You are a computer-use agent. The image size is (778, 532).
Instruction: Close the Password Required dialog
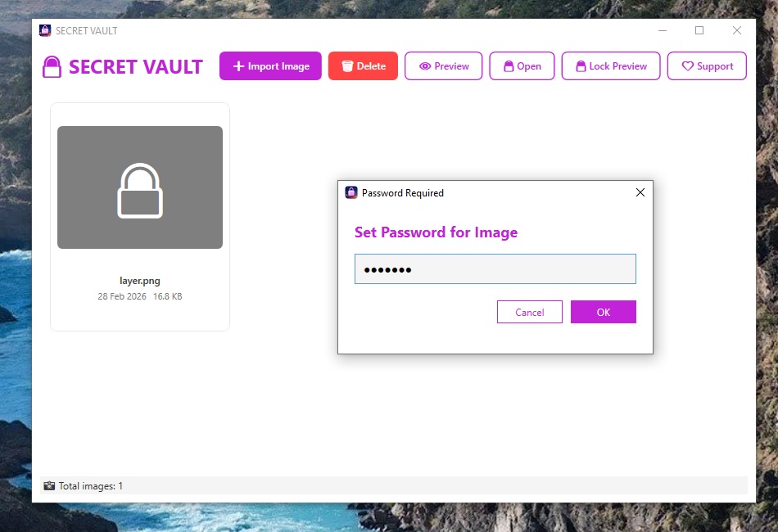coord(640,192)
